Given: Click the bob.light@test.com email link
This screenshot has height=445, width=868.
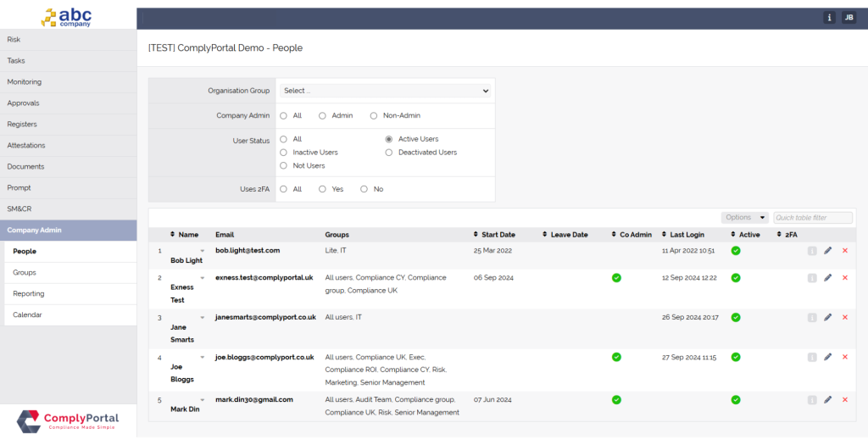Looking at the screenshot, I should click(x=248, y=251).
